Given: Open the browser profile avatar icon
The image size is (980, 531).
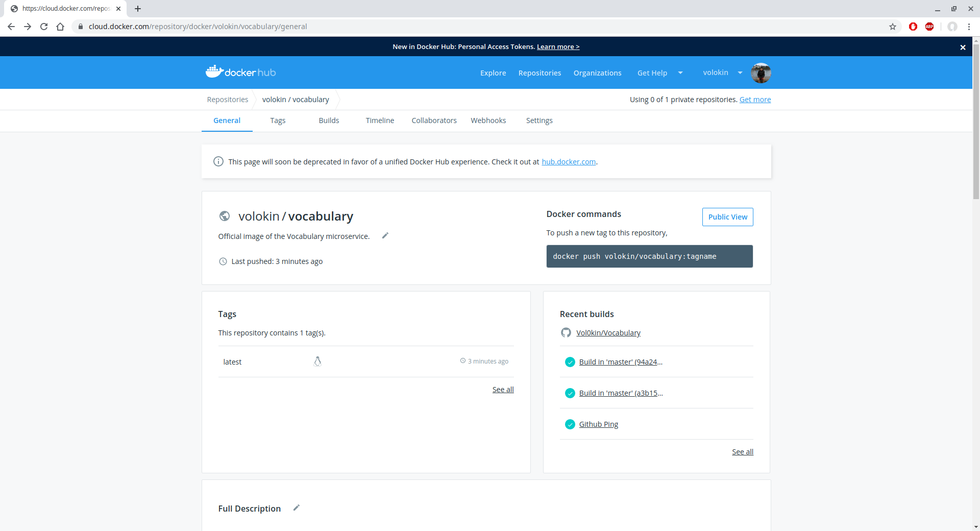Looking at the screenshot, I should coord(952,27).
